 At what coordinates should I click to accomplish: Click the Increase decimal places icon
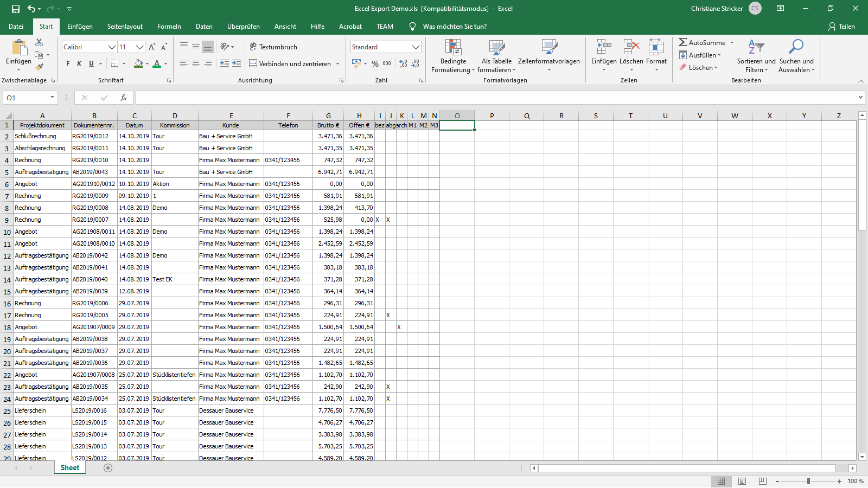click(403, 63)
